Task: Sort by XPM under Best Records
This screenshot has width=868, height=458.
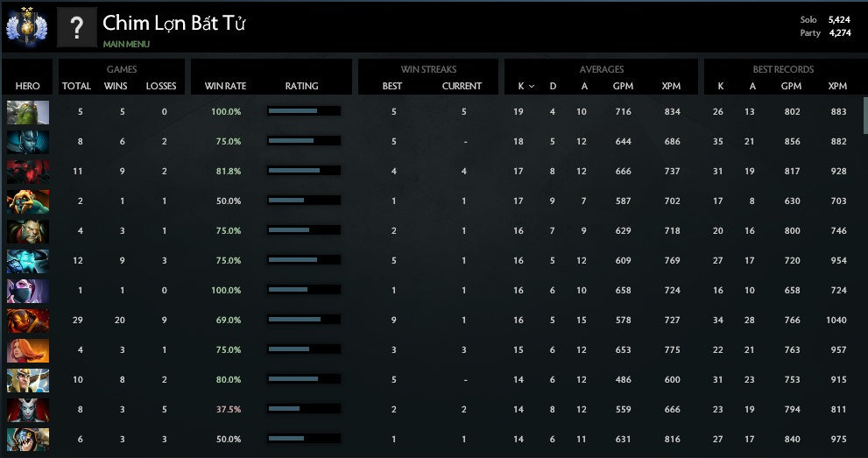Action: click(837, 86)
